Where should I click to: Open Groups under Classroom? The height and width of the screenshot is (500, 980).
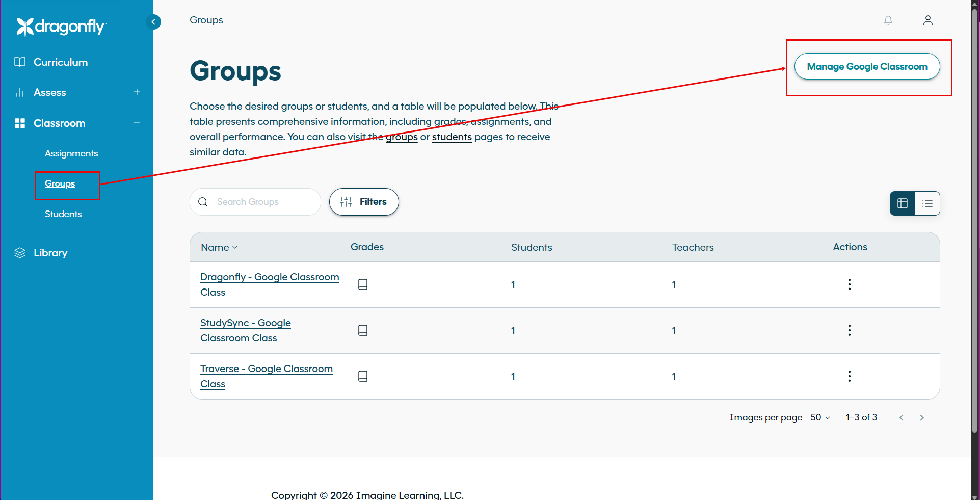click(60, 183)
